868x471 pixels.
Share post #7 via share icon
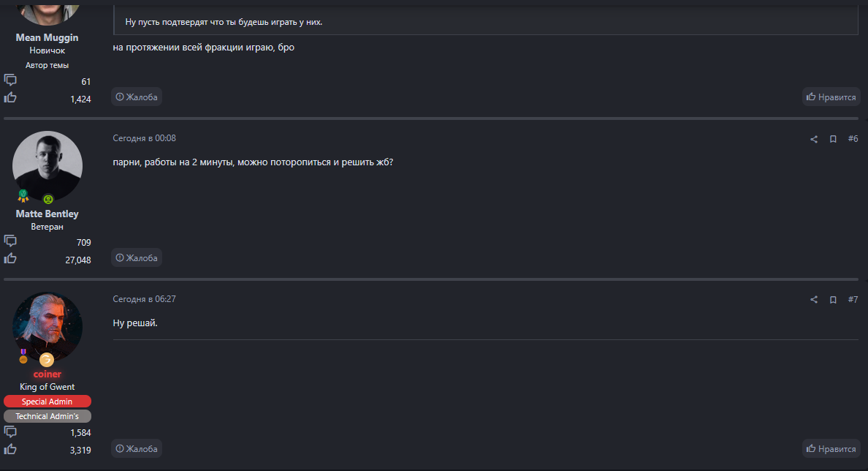(814, 300)
